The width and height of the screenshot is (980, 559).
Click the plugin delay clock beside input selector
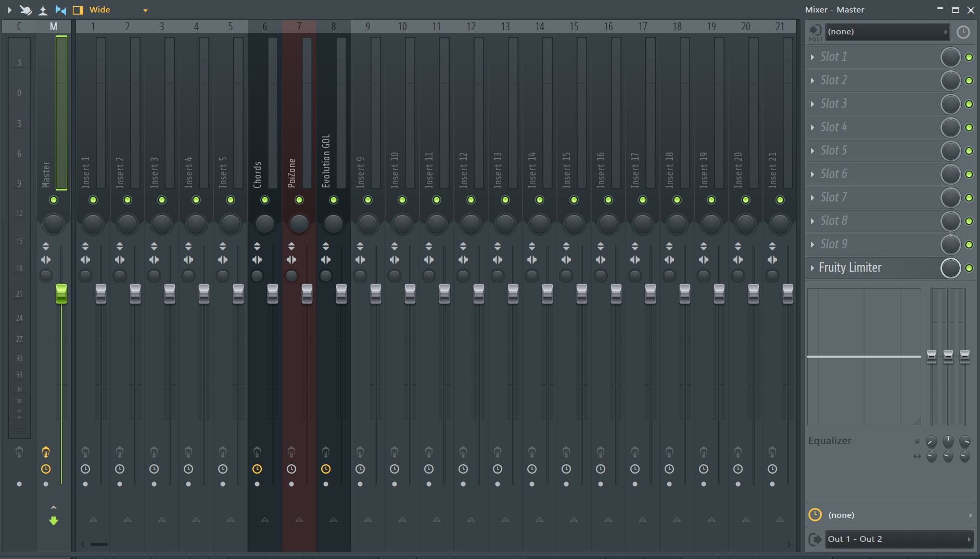tap(963, 32)
